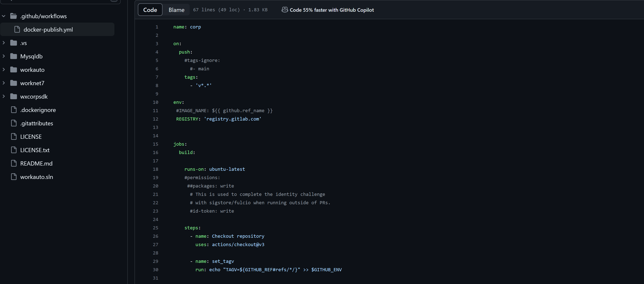
Task: Open the .gitattributes file
Action: coord(37,123)
